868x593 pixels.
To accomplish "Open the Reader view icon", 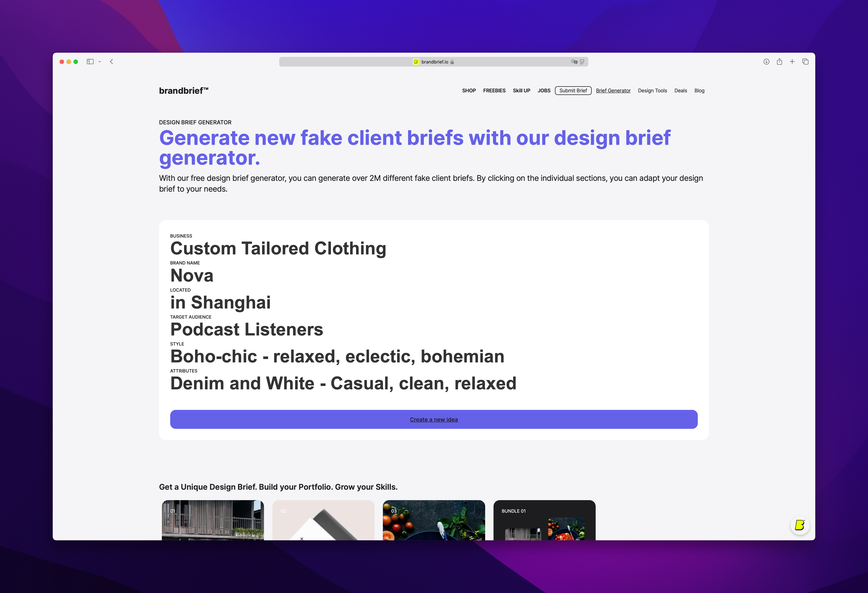I will [582, 62].
